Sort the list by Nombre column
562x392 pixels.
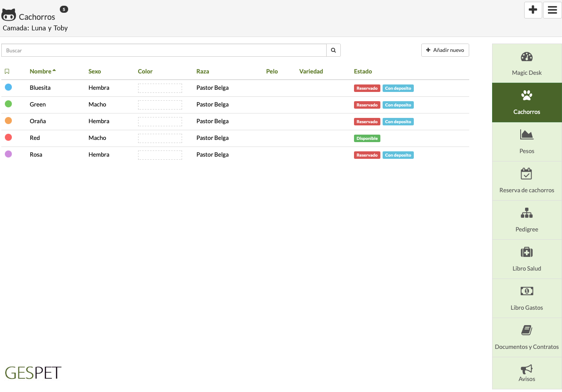coord(40,71)
